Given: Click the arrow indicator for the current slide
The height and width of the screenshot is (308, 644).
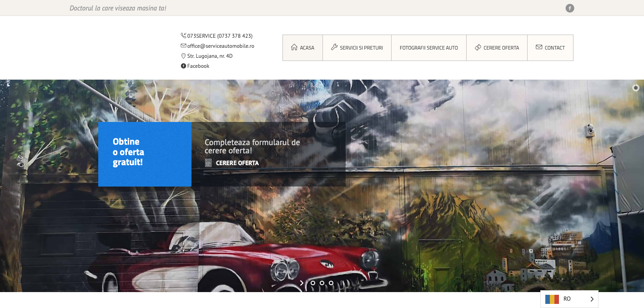Looking at the screenshot, I should [302, 283].
